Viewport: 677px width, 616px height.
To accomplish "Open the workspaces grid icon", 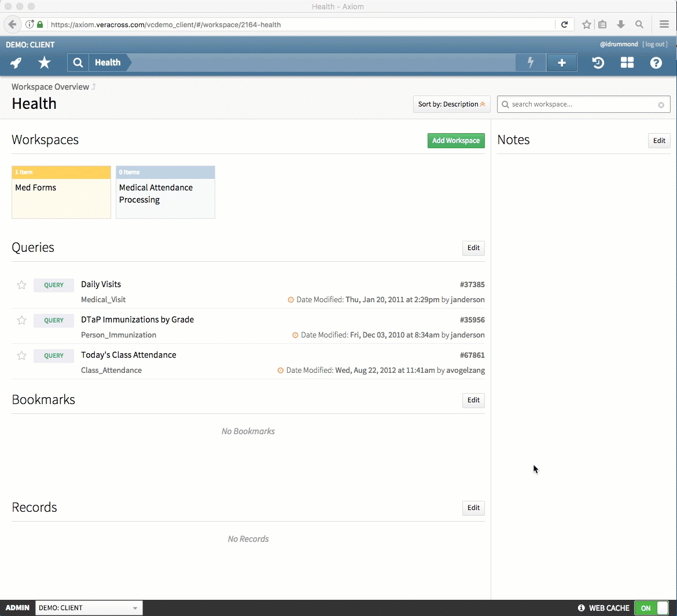I will (627, 63).
